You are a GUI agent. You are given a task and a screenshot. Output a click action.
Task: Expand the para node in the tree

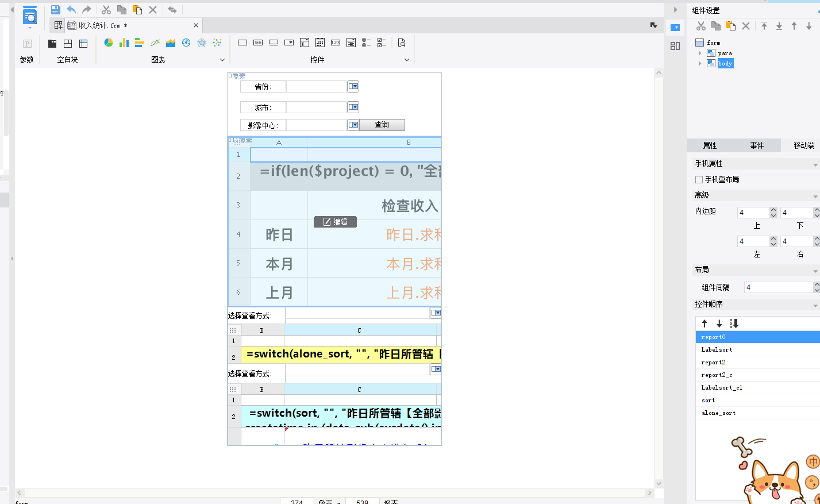[x=700, y=53]
